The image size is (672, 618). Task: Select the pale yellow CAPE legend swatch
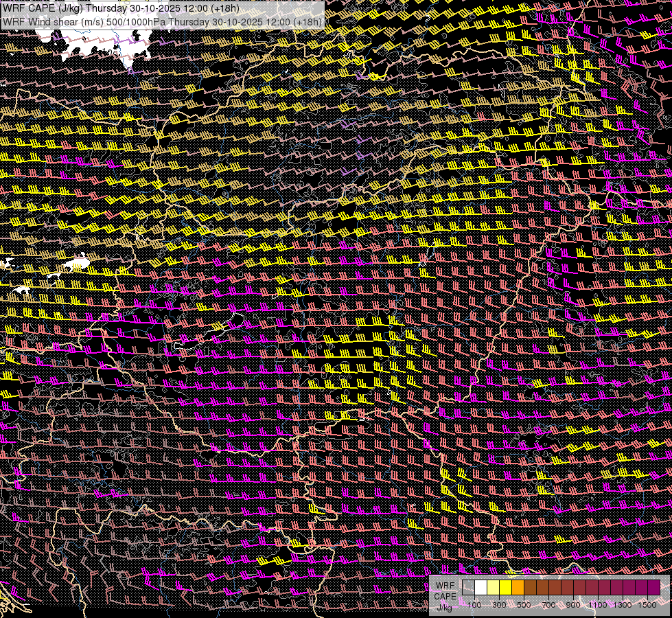pyautogui.click(x=494, y=588)
